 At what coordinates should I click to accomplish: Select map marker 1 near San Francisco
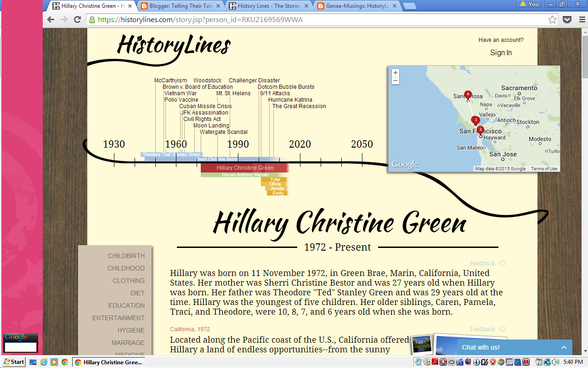[x=476, y=121]
